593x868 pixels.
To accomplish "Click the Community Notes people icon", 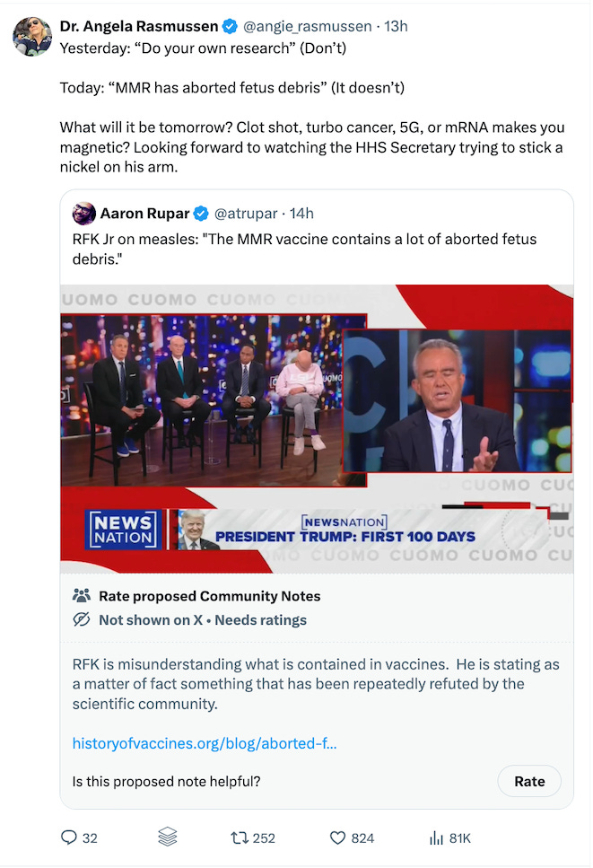I will coord(82,596).
